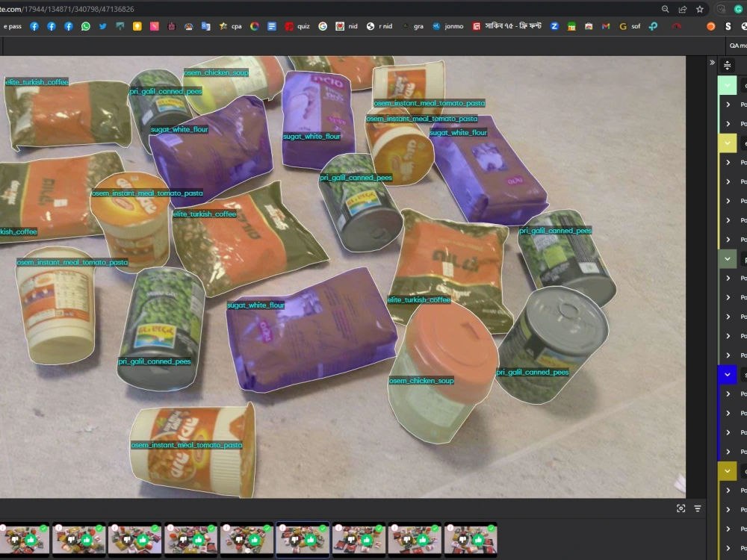The height and width of the screenshot is (560, 747).
Task: Bookmark this page with the star icon
Action: (699, 9)
